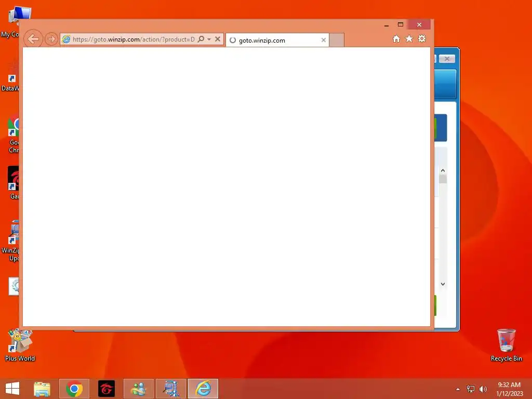532x399 pixels.
Task: Open Internet Explorer Tools gear menu
Action: 422,38
